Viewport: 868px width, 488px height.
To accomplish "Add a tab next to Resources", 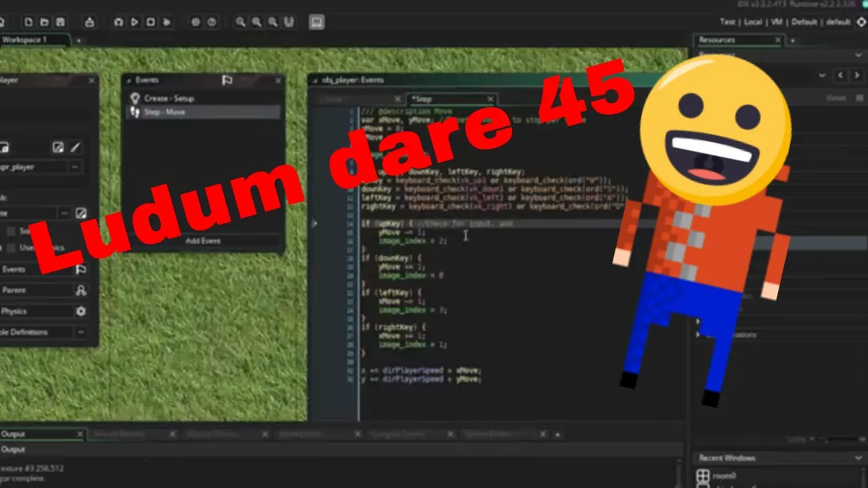I will coord(792,41).
